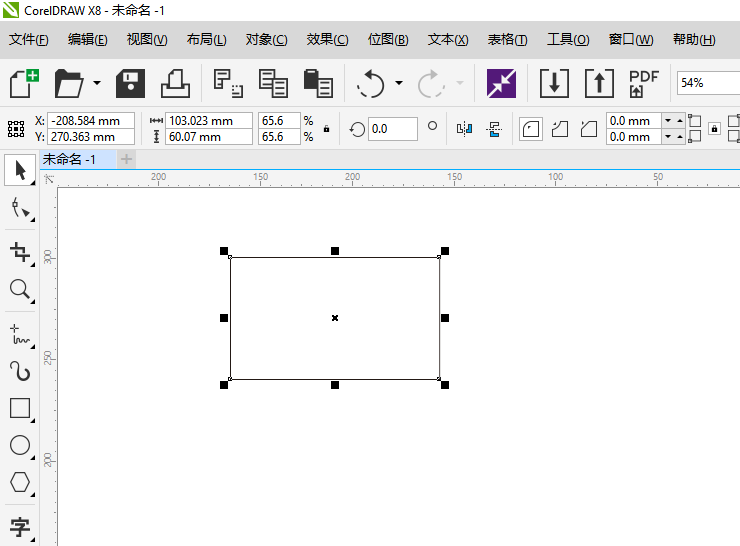Open the 54% zoom level combo box
The width and height of the screenshot is (740, 546).
[707, 83]
